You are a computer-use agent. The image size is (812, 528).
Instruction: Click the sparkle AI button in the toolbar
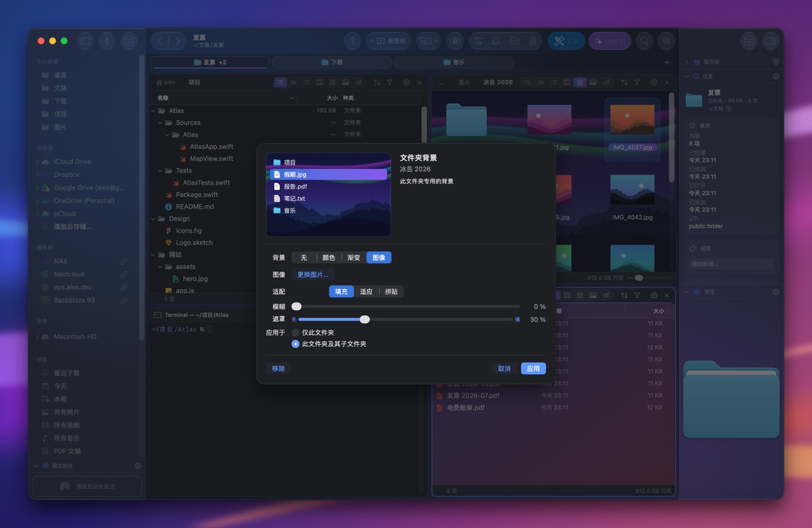(x=610, y=41)
